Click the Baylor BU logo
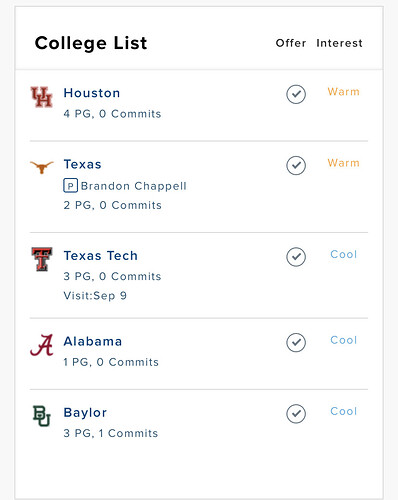This screenshot has height=500, width=398. click(42, 416)
